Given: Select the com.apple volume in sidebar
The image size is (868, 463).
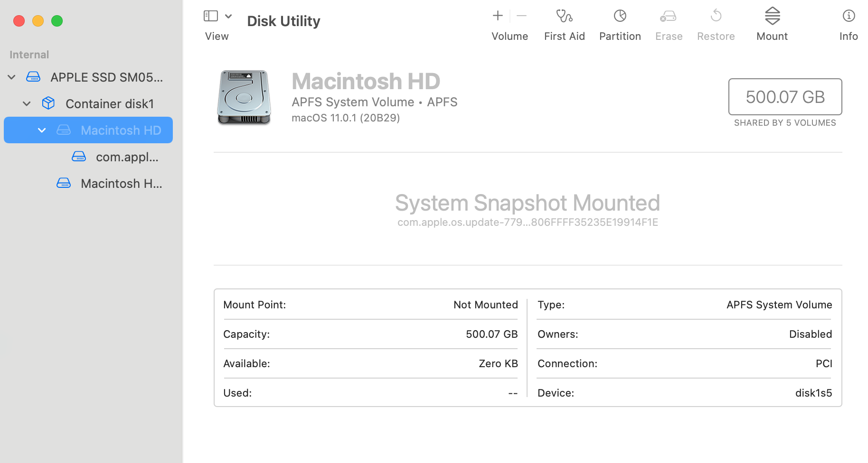Looking at the screenshot, I should point(127,157).
